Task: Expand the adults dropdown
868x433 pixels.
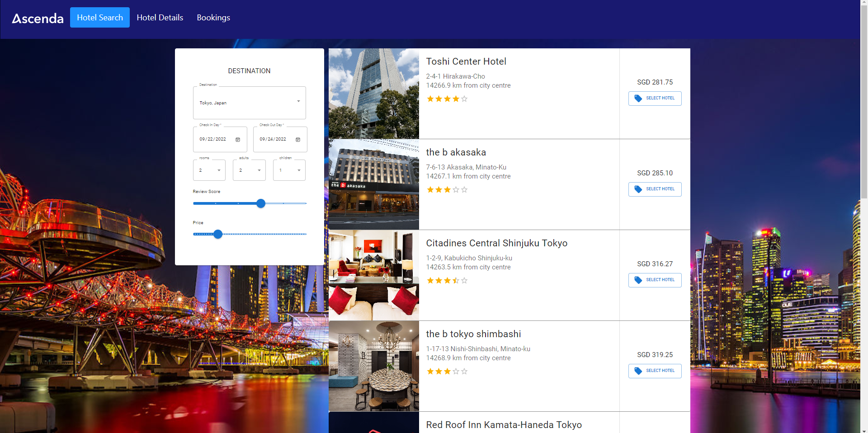Action: point(249,170)
